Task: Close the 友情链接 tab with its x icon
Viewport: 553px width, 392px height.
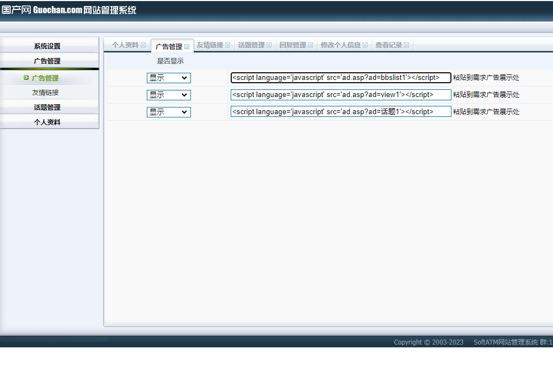Action: pyautogui.click(x=228, y=45)
